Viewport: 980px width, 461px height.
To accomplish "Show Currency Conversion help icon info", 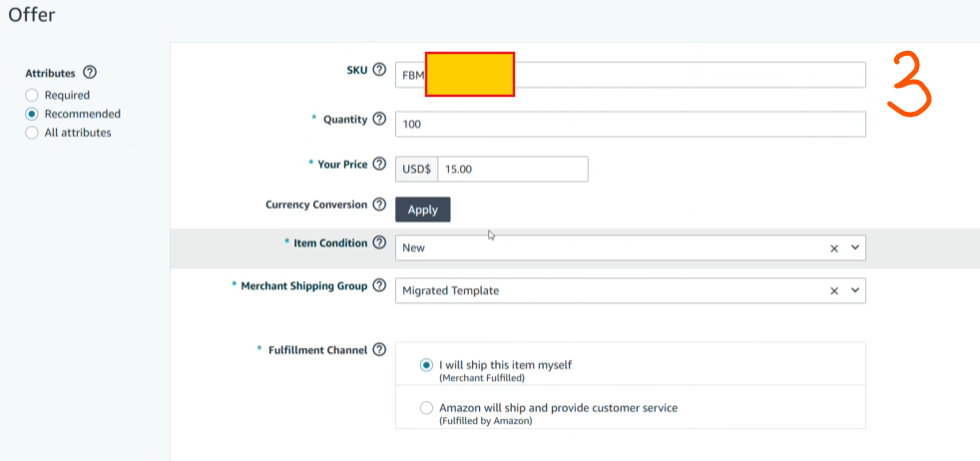I will coord(379,205).
